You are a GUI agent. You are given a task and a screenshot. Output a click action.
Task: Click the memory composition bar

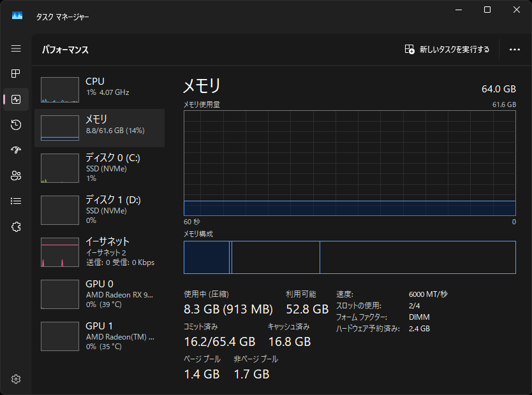tap(350, 257)
